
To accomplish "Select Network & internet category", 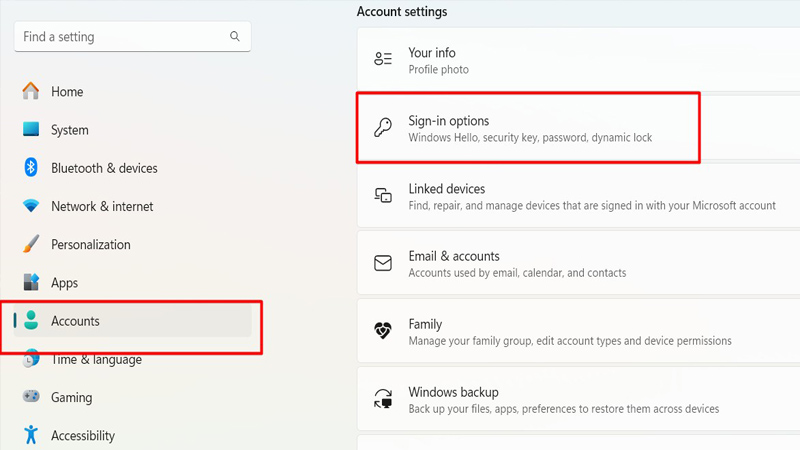I will click(133, 206).
